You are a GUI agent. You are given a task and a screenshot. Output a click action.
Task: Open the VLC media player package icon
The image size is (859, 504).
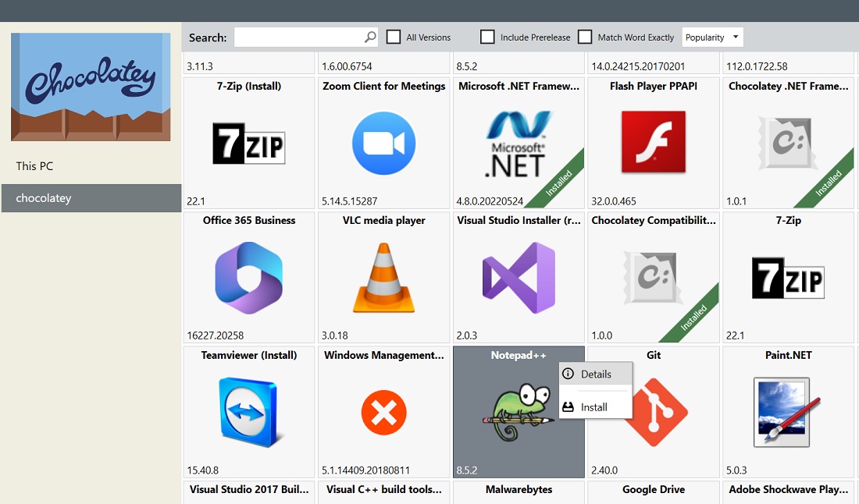click(x=383, y=278)
